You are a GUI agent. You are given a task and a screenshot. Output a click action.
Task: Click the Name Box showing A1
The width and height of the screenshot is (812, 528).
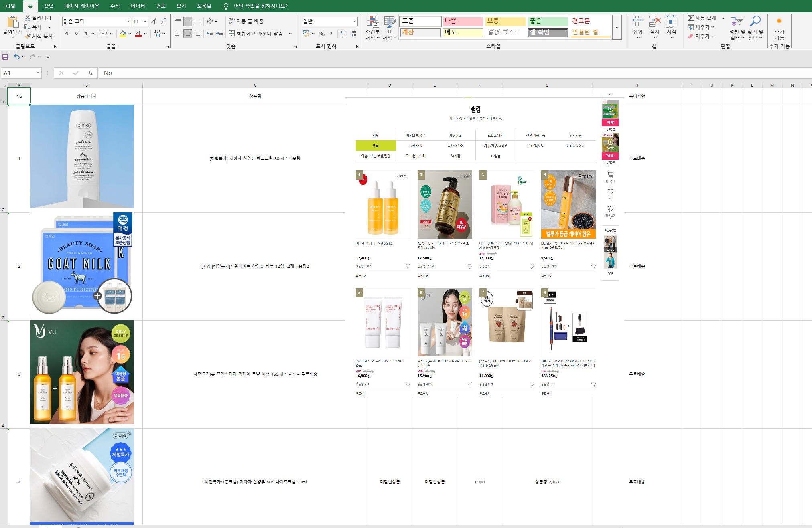click(x=18, y=73)
